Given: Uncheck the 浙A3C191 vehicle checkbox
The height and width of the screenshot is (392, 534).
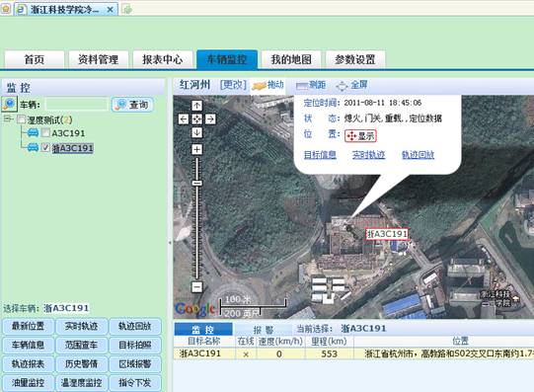Looking at the screenshot, I should point(45,147).
